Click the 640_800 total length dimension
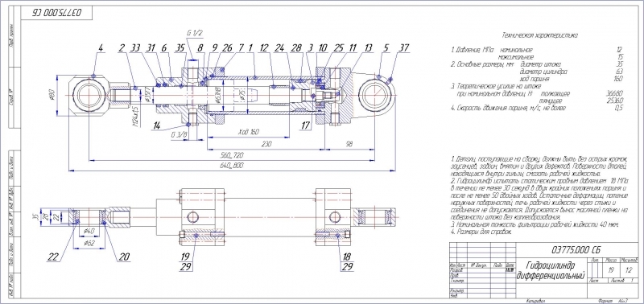This screenshot has width=644, height=304. pos(232,166)
